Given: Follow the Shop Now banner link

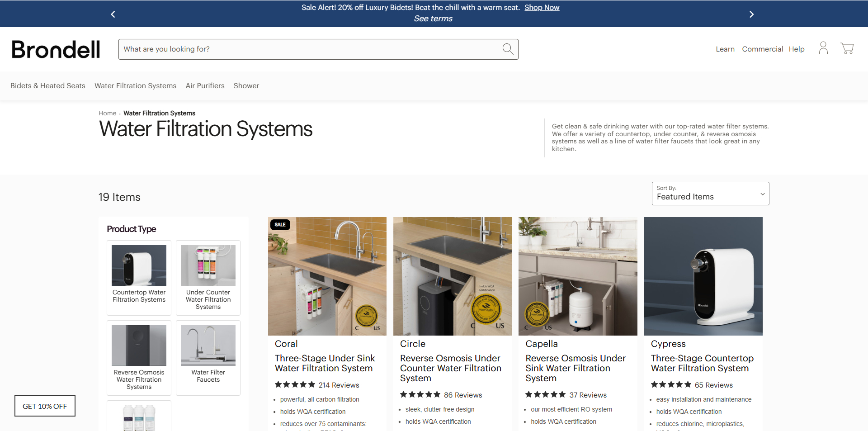Looking at the screenshot, I should (x=542, y=8).
